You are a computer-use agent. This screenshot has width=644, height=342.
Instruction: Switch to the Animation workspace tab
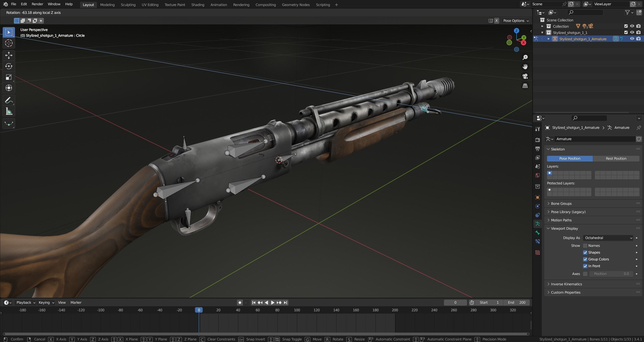coord(219,5)
